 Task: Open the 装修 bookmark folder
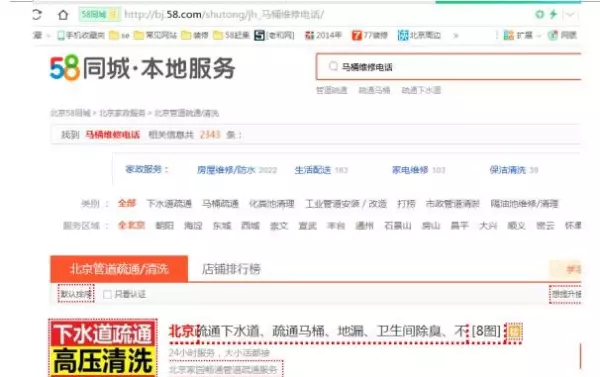pyautogui.click(x=195, y=36)
